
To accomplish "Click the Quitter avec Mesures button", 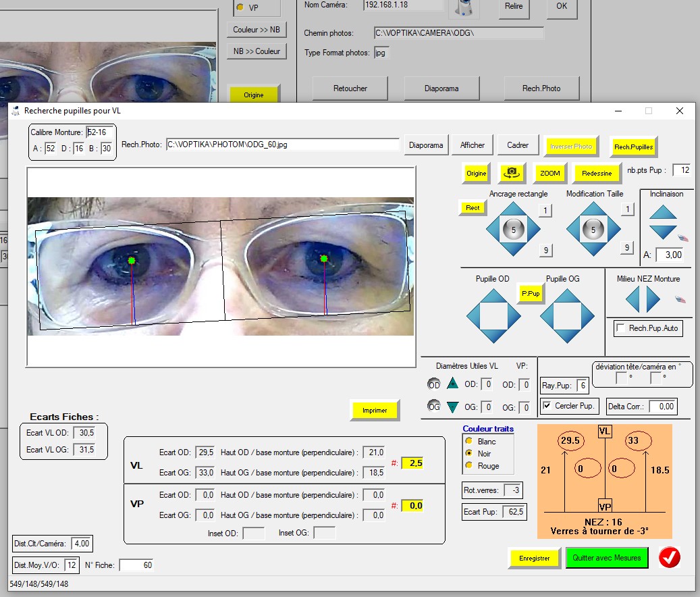I will coord(606,558).
